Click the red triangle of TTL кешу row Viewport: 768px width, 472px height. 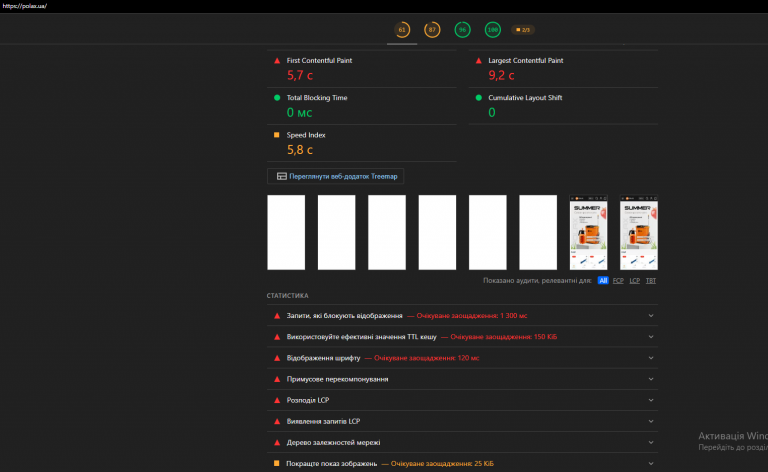coord(277,337)
